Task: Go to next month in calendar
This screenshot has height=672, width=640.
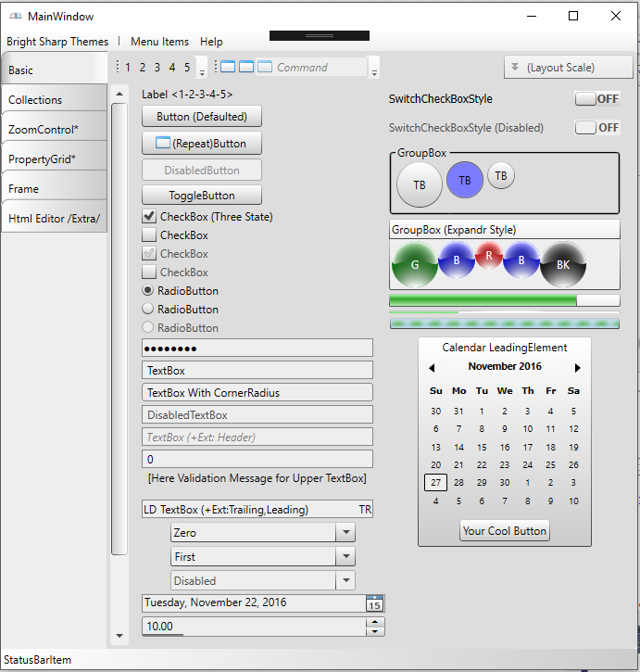Action: (x=578, y=367)
